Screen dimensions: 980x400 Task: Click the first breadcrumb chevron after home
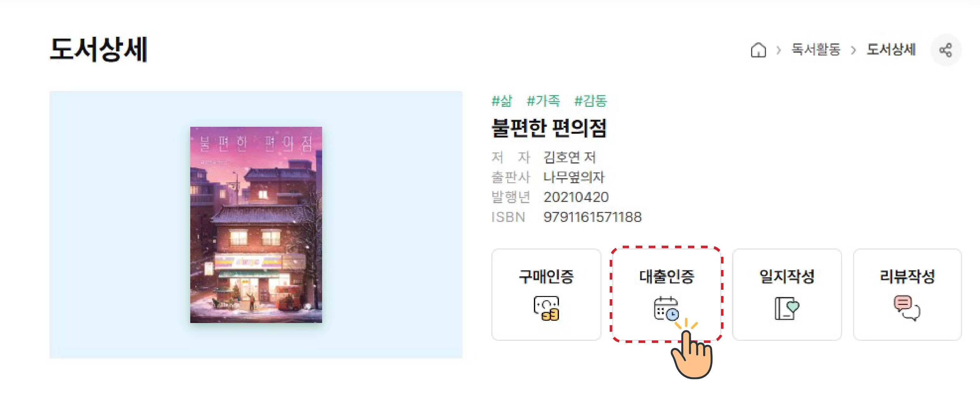point(779,50)
